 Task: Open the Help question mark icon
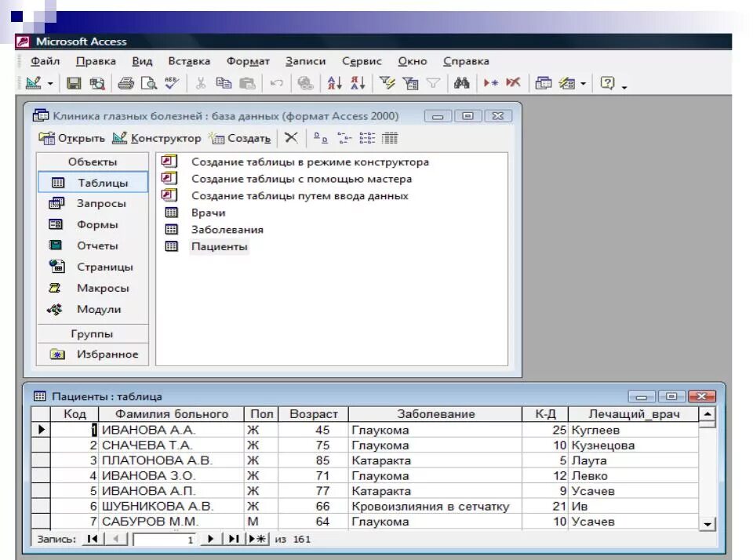pos(607,83)
